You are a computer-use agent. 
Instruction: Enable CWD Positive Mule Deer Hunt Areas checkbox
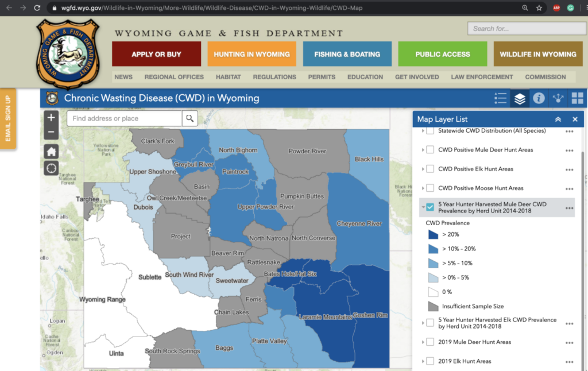click(x=430, y=150)
